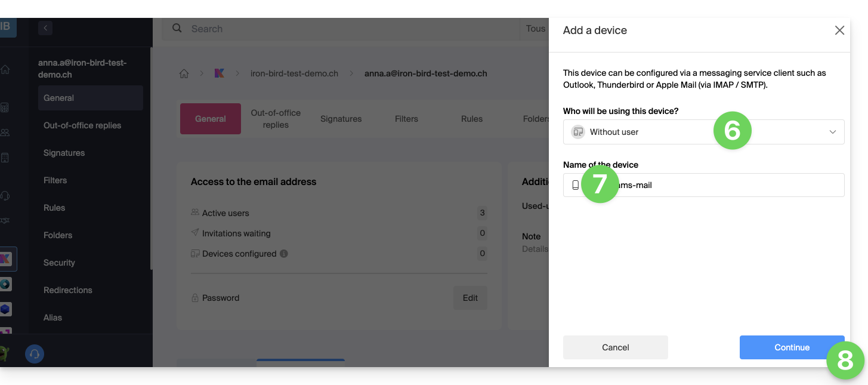Close the Add a device panel
Image resolution: width=868 pixels, height=385 pixels.
click(x=839, y=30)
